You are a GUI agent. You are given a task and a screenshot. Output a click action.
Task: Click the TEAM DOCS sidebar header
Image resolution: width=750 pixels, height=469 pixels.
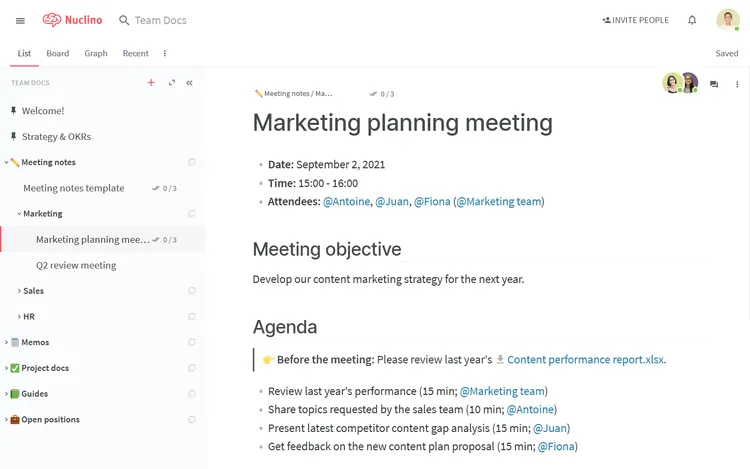click(x=30, y=83)
